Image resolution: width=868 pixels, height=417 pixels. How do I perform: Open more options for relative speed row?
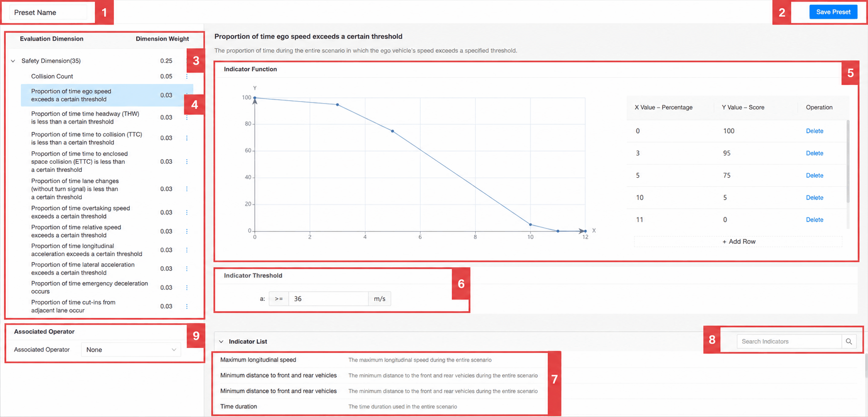click(x=187, y=231)
